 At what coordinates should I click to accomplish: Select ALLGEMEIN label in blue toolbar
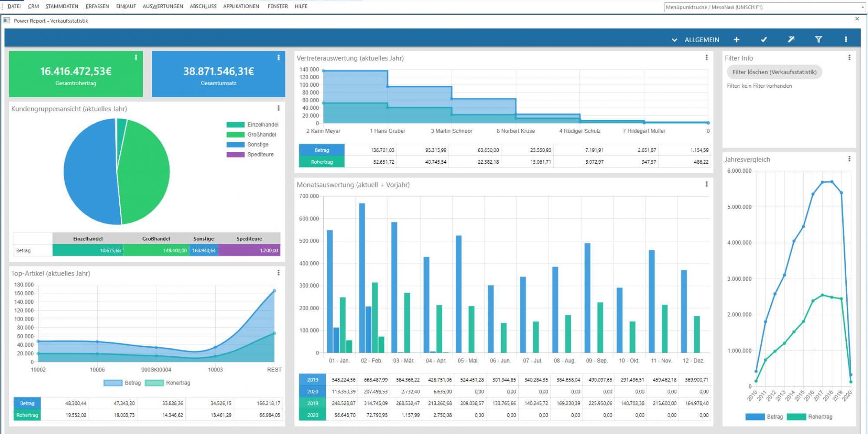click(702, 40)
